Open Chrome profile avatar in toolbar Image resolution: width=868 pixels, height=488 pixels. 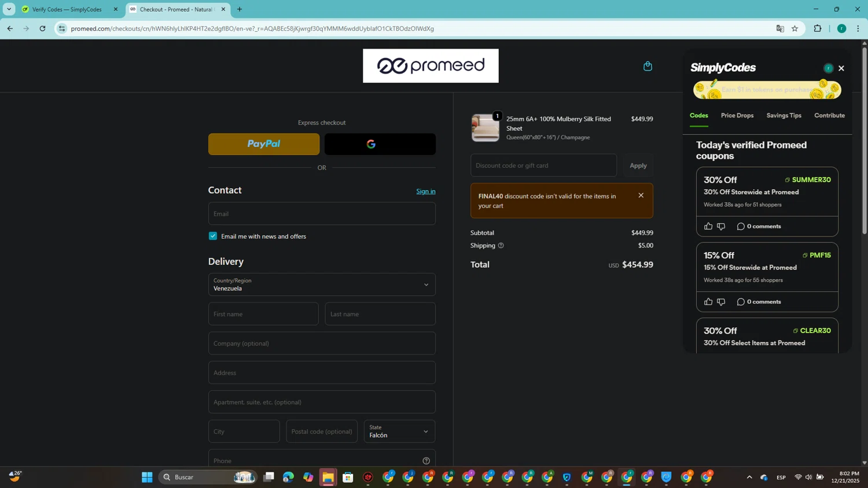pyautogui.click(x=841, y=28)
